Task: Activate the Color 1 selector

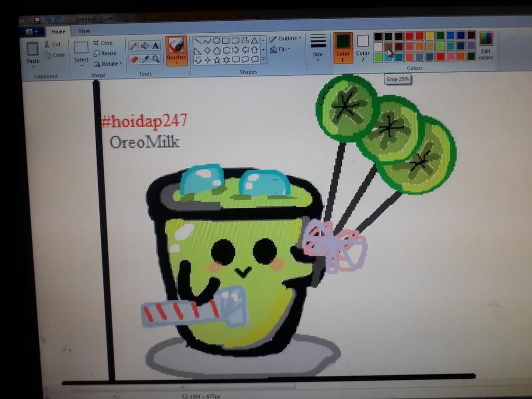Action: [343, 48]
